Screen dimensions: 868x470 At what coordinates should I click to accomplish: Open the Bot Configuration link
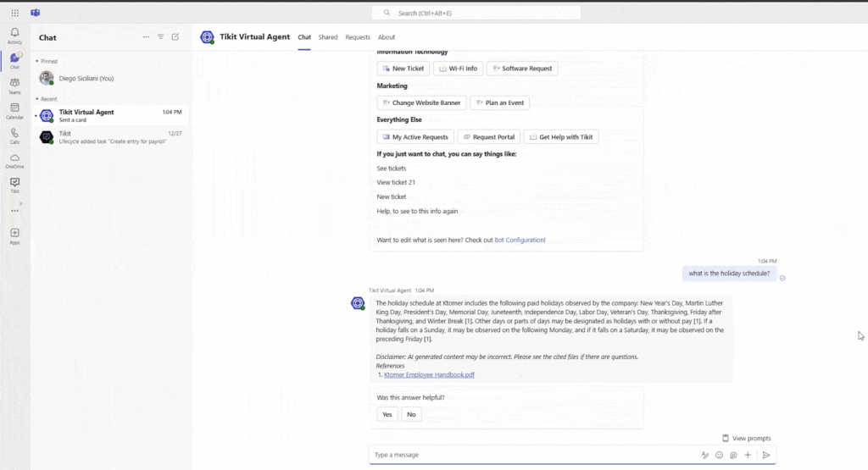click(520, 240)
